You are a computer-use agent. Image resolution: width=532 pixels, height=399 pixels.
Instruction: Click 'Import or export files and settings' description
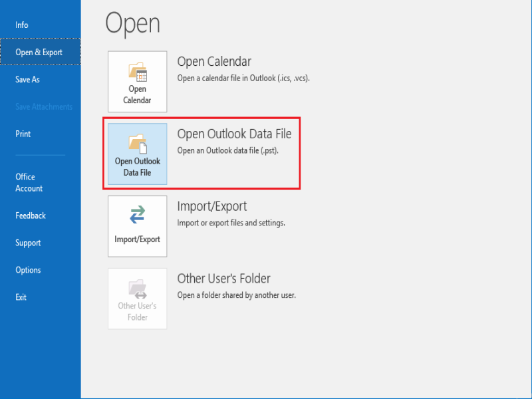(231, 223)
